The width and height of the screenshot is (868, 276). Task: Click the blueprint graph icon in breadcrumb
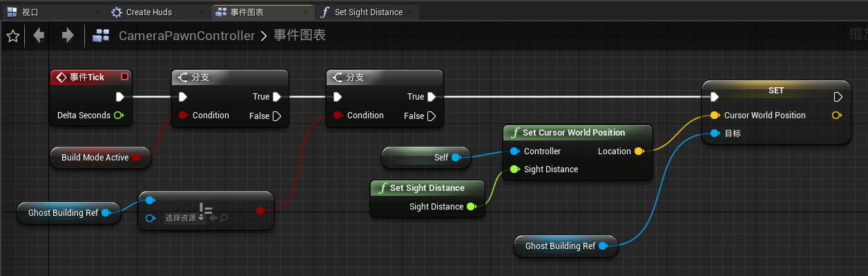click(x=101, y=36)
